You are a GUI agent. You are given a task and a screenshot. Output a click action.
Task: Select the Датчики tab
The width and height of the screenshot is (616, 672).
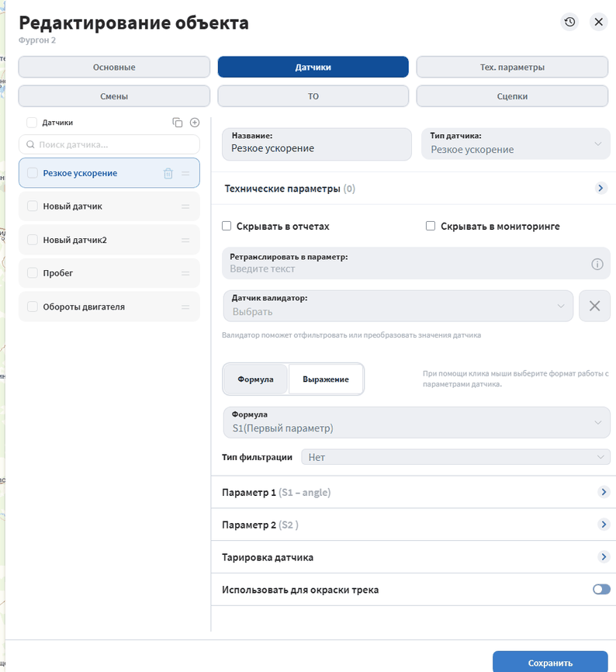(x=313, y=68)
